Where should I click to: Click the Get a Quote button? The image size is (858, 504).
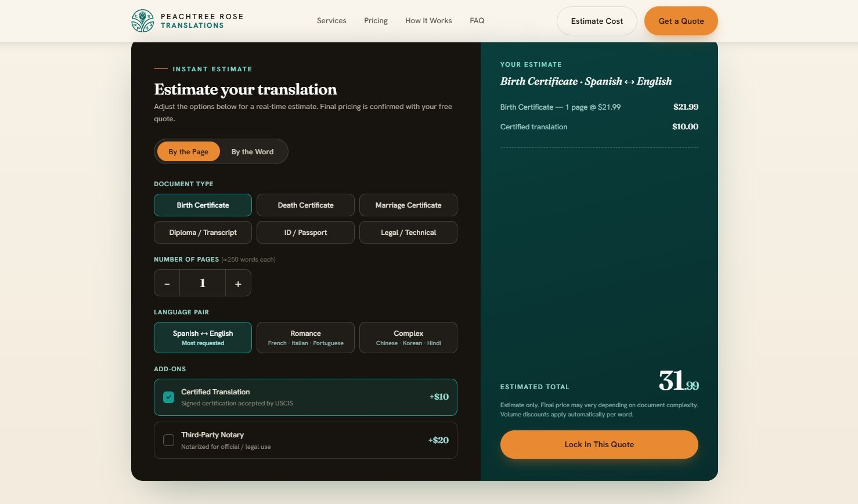[x=681, y=21]
